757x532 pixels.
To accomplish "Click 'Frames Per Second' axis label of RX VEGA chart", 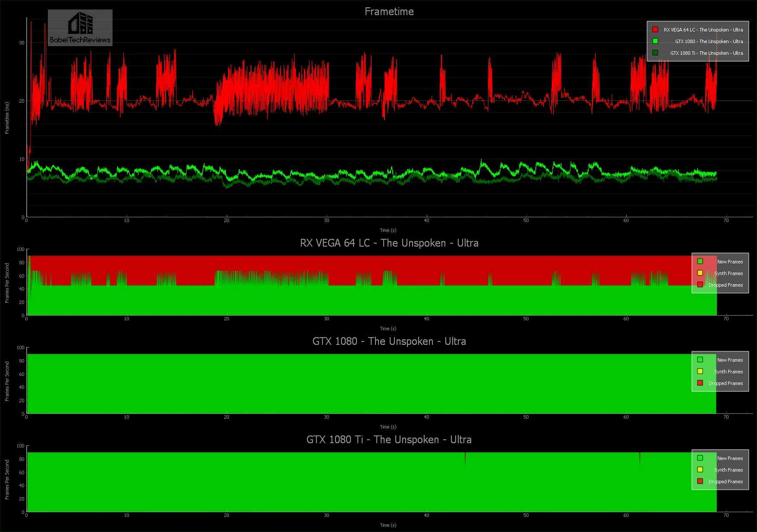I will click(7, 283).
